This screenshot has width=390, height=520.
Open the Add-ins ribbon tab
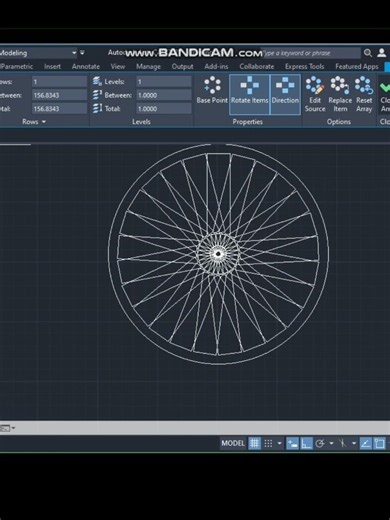tap(216, 66)
